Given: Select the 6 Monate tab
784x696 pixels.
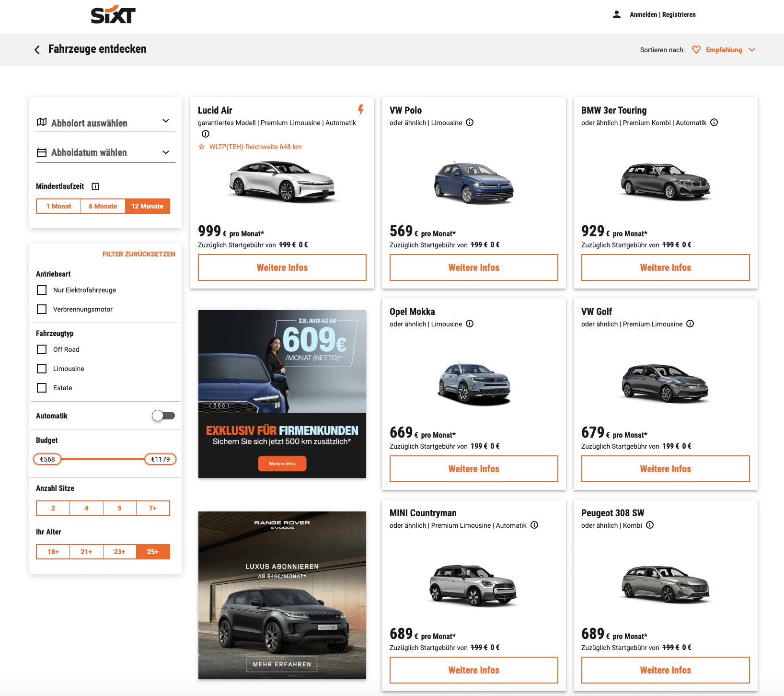Looking at the screenshot, I should (103, 206).
